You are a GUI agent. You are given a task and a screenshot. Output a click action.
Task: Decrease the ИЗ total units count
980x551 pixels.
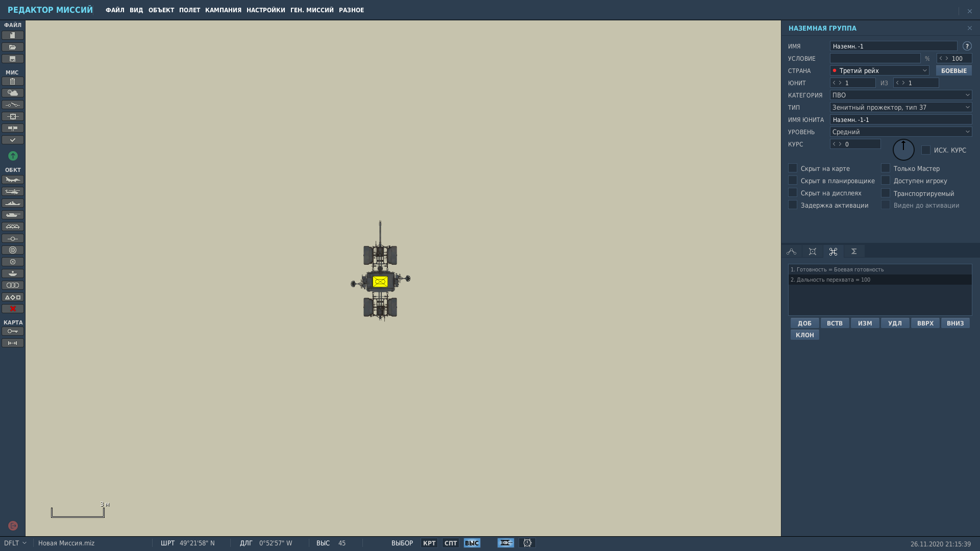897,83
